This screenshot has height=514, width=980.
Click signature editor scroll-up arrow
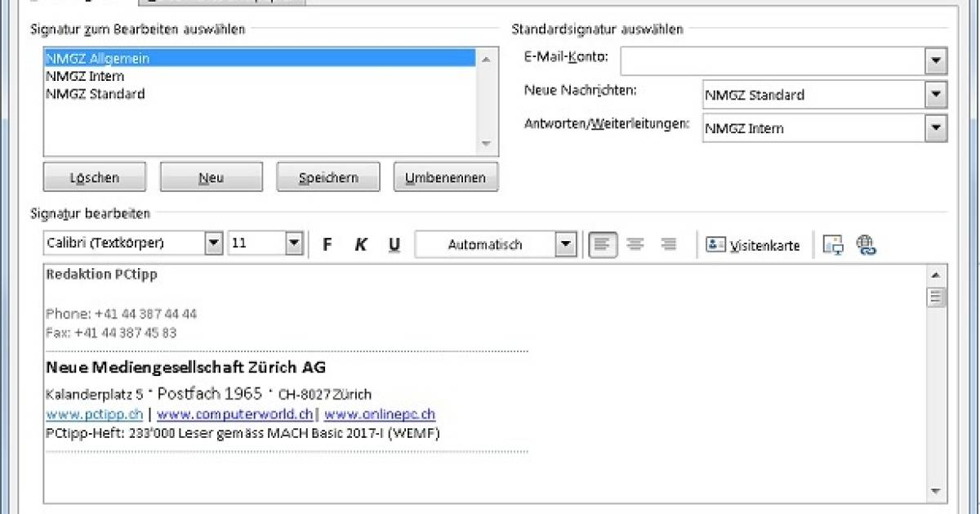click(936, 275)
